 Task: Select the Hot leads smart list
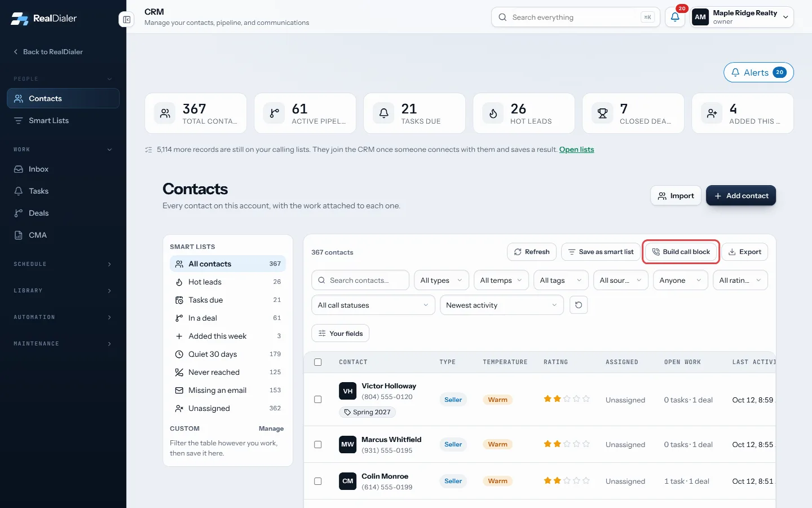(x=228, y=282)
